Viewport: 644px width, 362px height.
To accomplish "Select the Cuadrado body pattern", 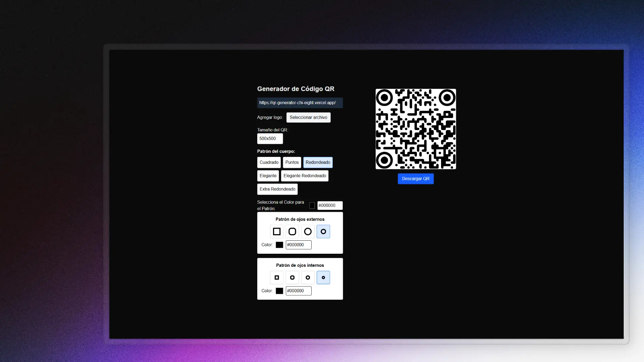I will click(269, 162).
